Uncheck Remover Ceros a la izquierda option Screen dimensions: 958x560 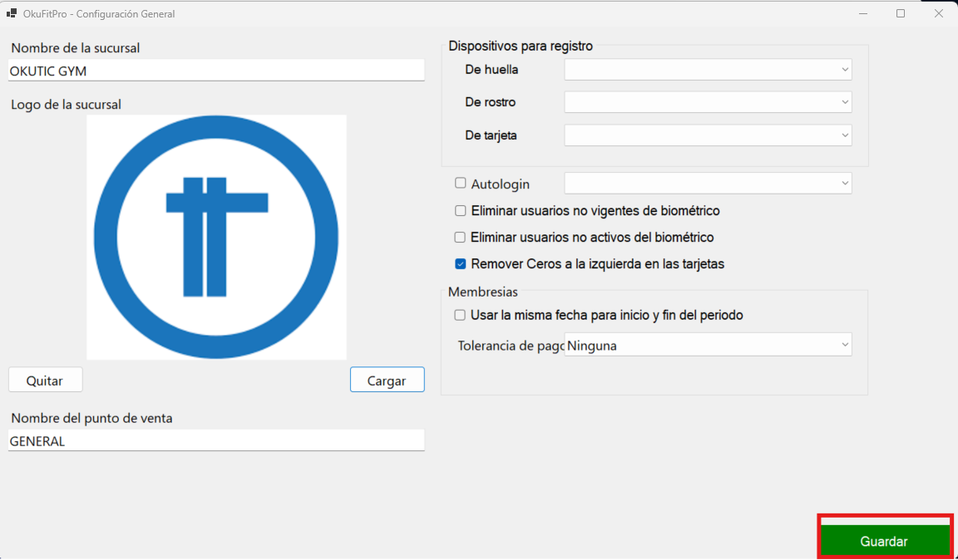click(x=461, y=264)
